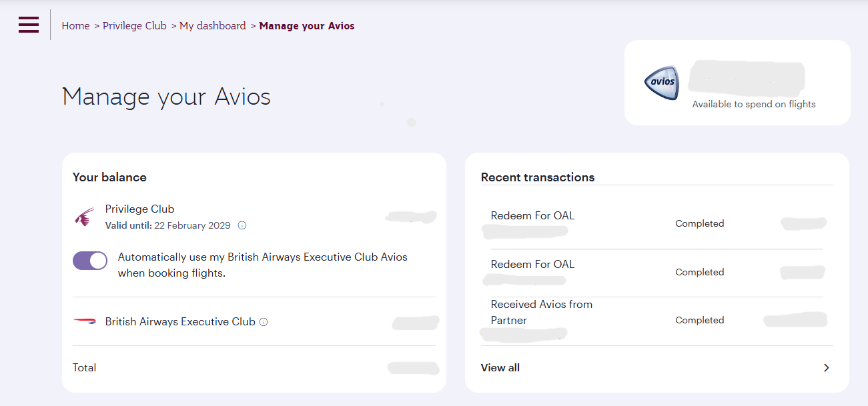The width and height of the screenshot is (868, 406).
Task: Select first Redeem For OAL transaction
Action: point(532,216)
